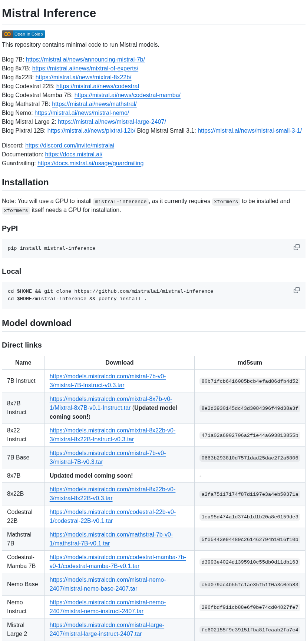Open the mistral-small-3-1 blog link
307x644 pixels.
250,130
